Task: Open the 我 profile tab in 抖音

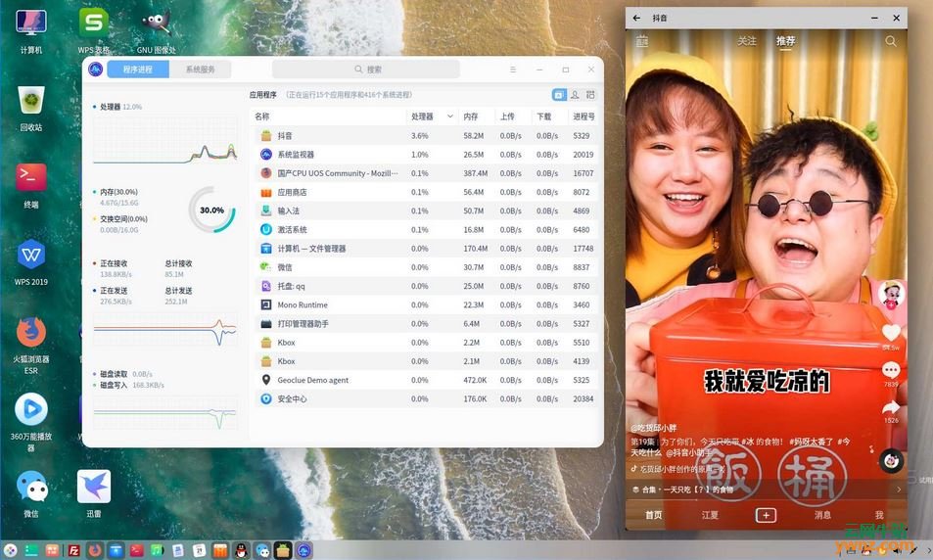Action: tap(879, 515)
